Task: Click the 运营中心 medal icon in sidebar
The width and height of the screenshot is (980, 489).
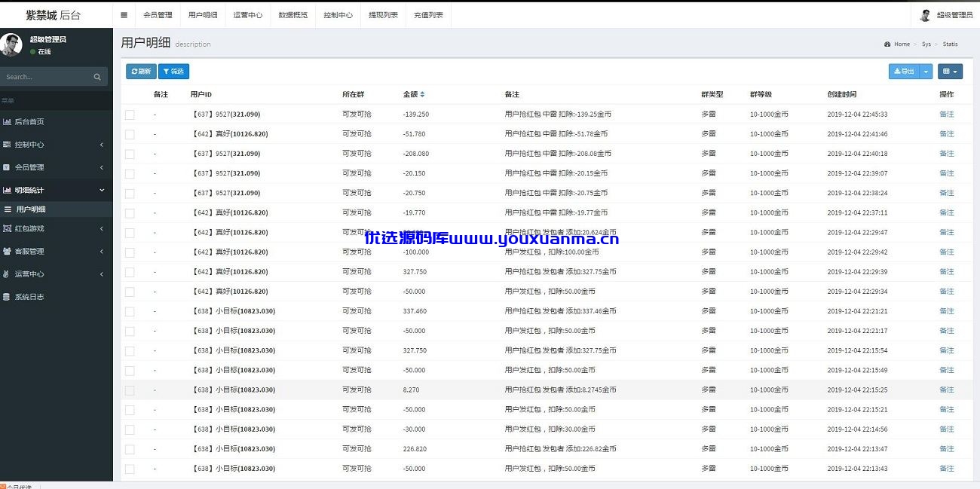Action: 7,274
